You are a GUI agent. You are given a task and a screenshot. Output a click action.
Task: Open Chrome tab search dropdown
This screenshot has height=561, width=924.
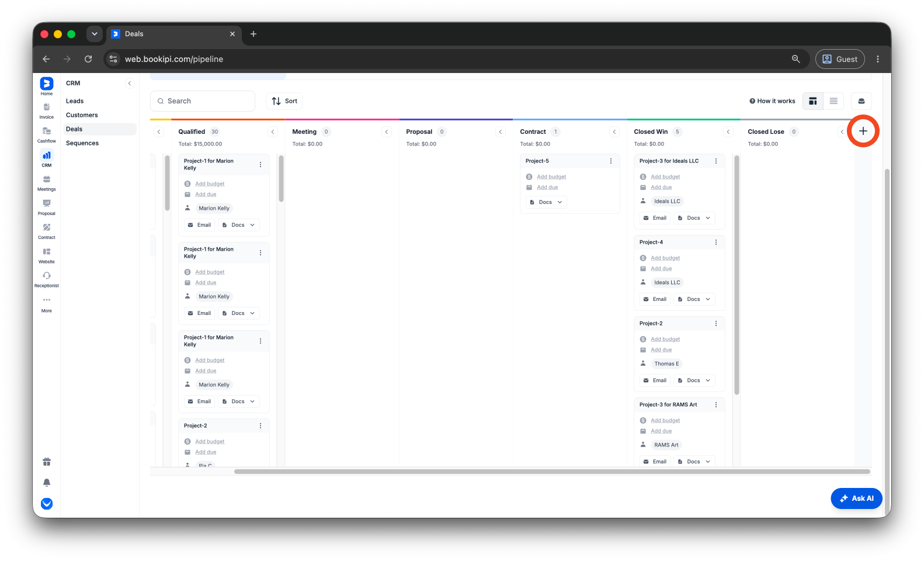[95, 34]
